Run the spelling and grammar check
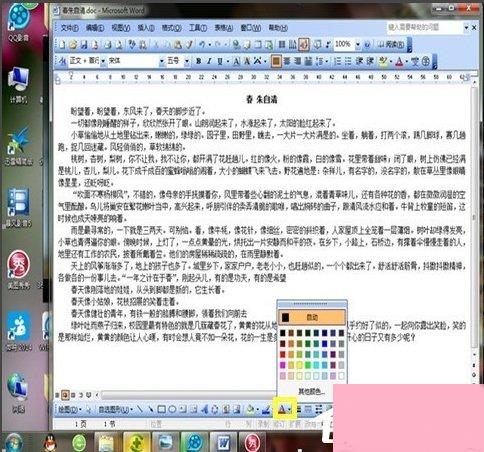 click(132, 45)
